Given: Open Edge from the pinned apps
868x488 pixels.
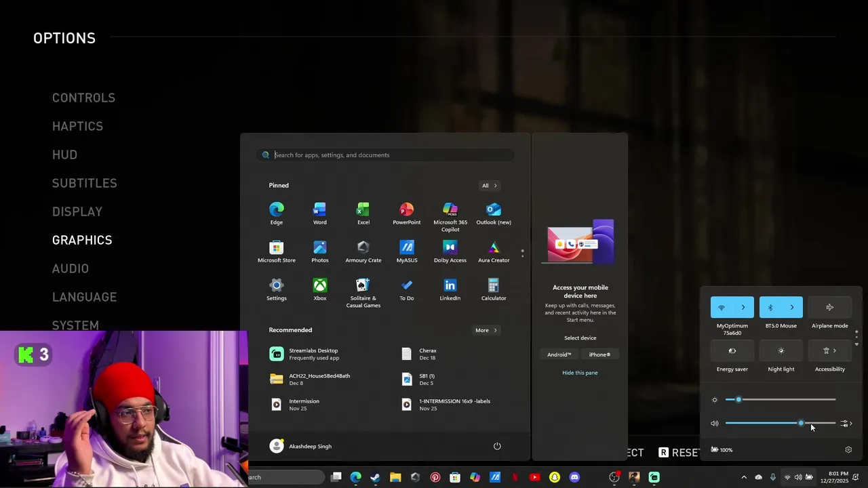Looking at the screenshot, I should click(x=276, y=213).
